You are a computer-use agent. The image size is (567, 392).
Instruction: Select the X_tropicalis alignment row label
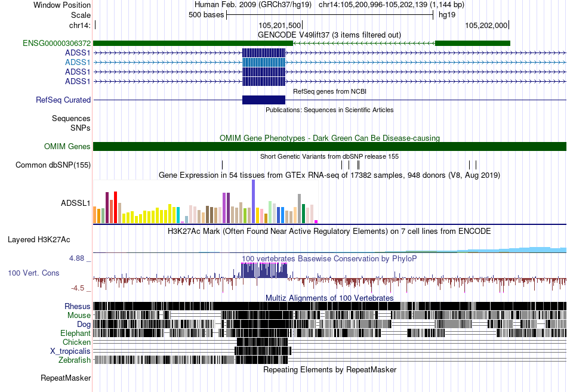point(70,351)
